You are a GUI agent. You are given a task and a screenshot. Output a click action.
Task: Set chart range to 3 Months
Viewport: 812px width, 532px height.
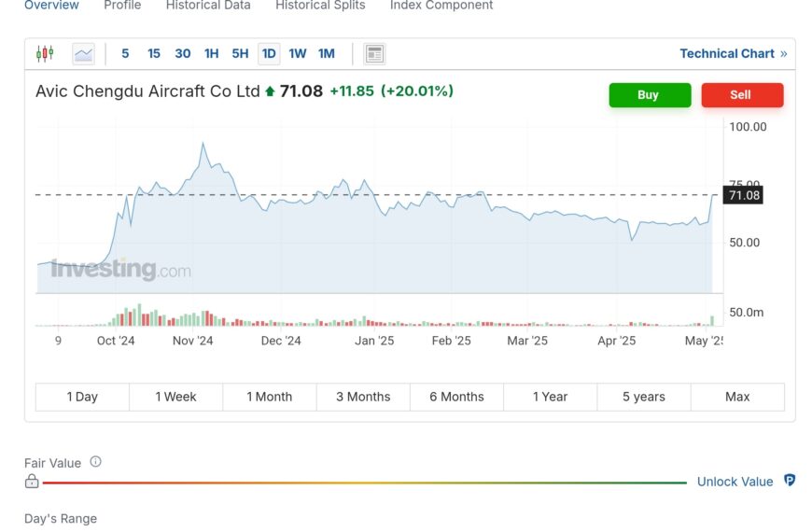pos(363,397)
